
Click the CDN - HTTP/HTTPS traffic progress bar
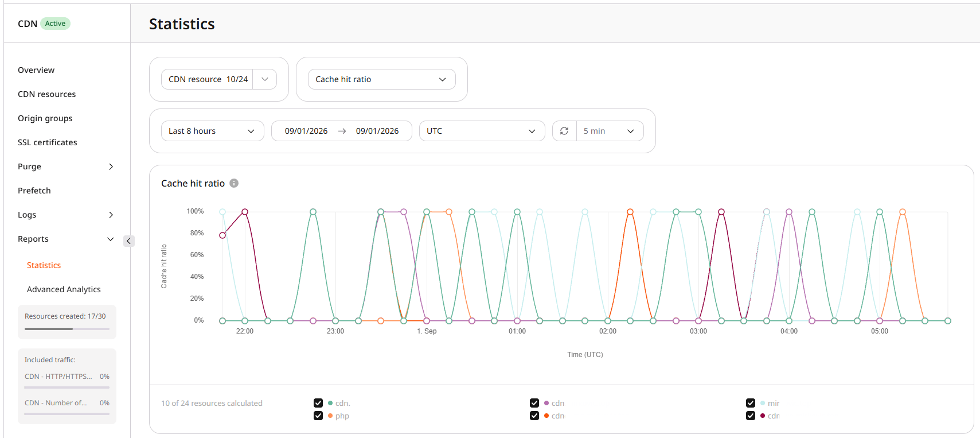67,387
